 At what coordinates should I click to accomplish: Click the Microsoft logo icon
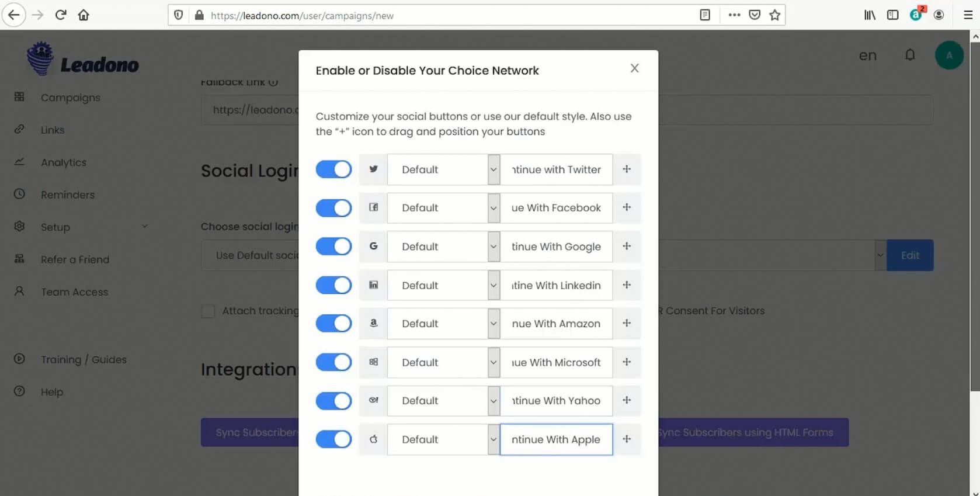pyautogui.click(x=373, y=362)
